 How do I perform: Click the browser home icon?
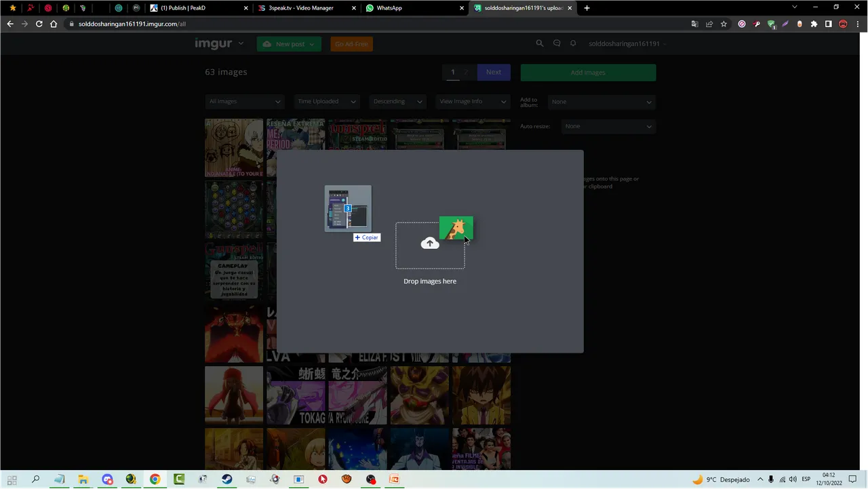click(x=54, y=24)
